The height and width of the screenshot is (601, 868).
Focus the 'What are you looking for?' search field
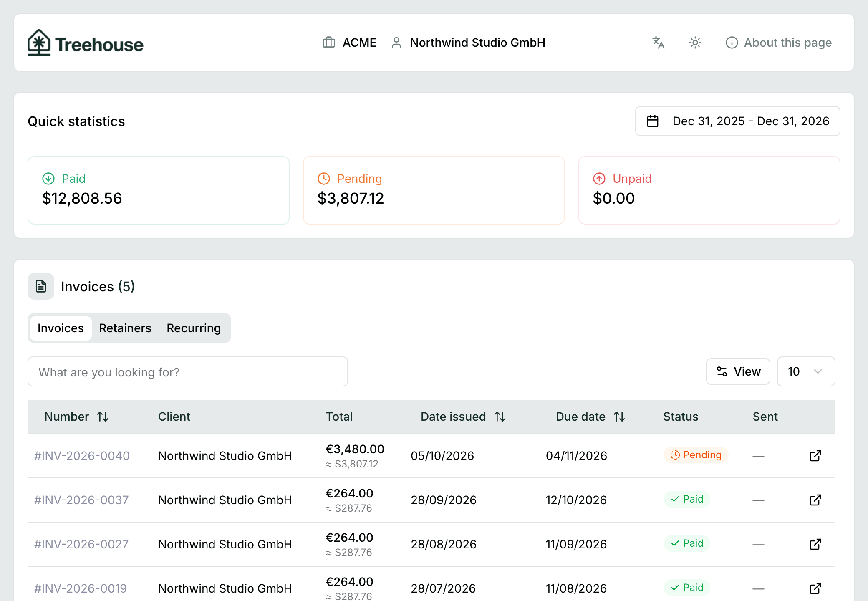[188, 371]
